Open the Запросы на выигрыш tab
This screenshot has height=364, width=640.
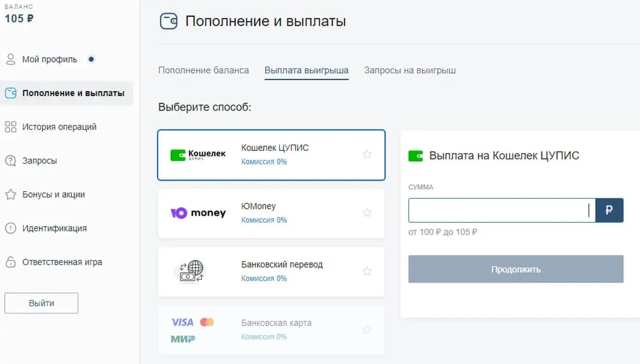(409, 70)
